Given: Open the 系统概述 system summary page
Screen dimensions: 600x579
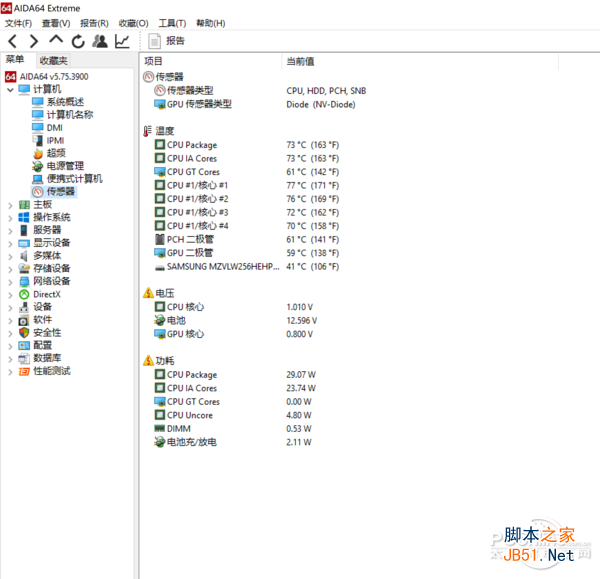Looking at the screenshot, I should (x=65, y=102).
